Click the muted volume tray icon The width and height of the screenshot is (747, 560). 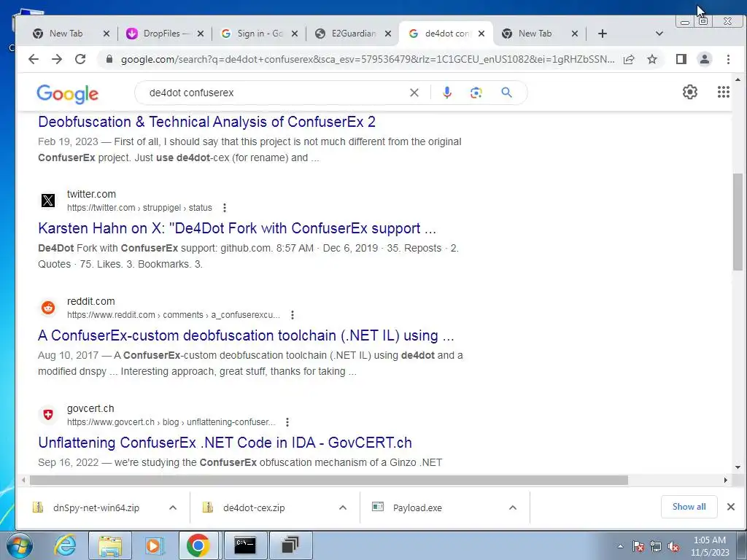(673, 547)
